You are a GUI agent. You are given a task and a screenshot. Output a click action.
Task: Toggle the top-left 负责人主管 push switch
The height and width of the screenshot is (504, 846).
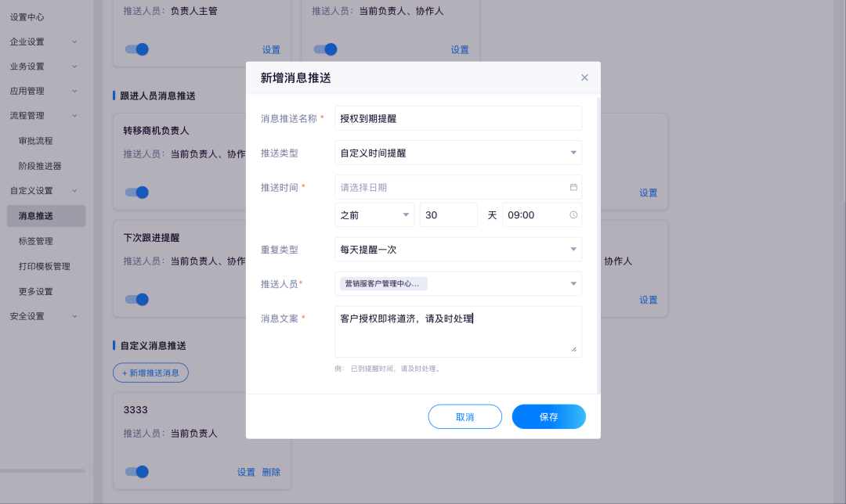pyautogui.click(x=136, y=49)
